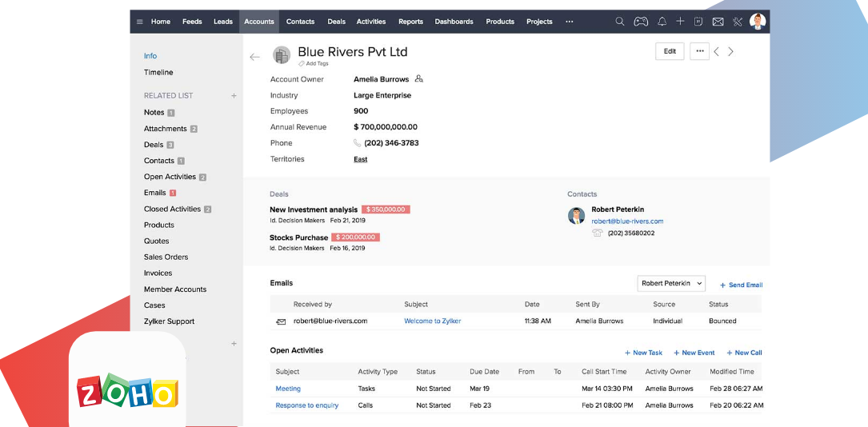
Task: Select the Accounts tab
Action: click(259, 22)
